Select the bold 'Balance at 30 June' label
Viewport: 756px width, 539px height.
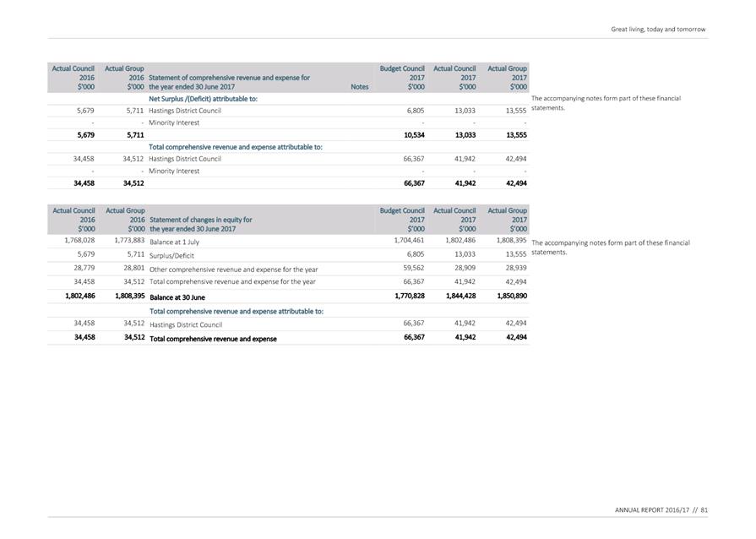pos(177,297)
